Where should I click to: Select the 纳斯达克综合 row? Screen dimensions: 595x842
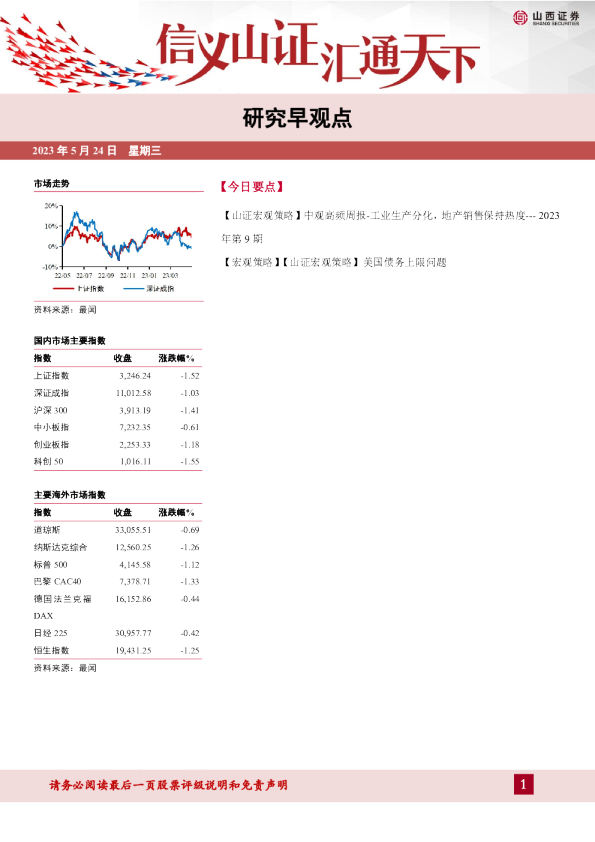coord(118,547)
